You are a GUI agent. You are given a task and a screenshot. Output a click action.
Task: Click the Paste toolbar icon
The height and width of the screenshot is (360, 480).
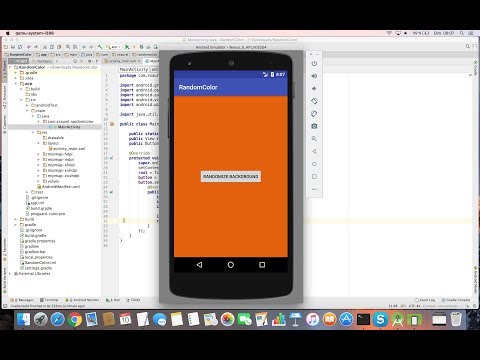coord(59,47)
